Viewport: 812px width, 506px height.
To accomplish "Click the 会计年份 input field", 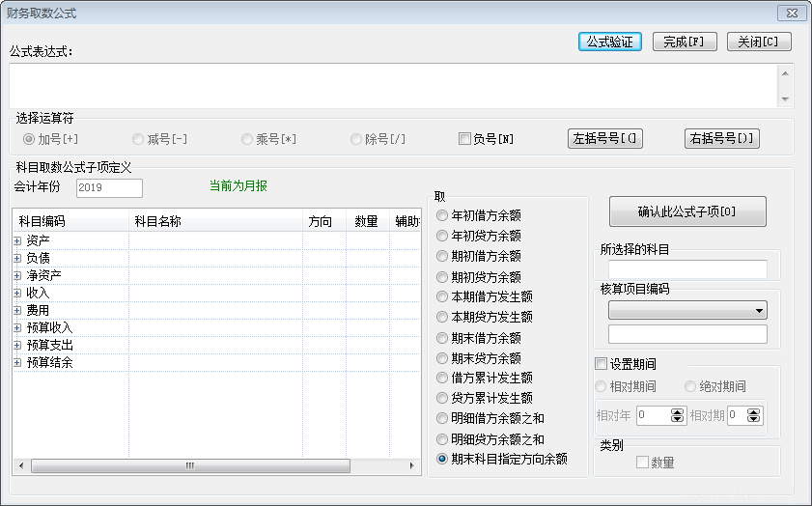I will (x=108, y=187).
